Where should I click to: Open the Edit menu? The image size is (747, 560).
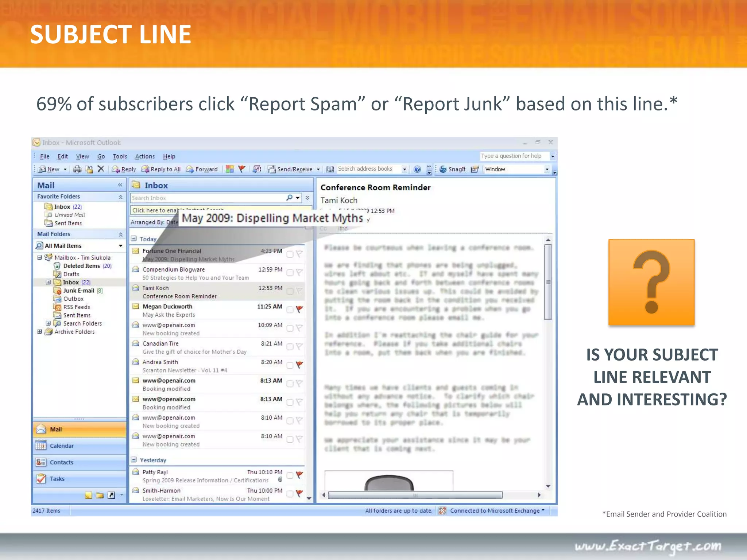click(63, 156)
